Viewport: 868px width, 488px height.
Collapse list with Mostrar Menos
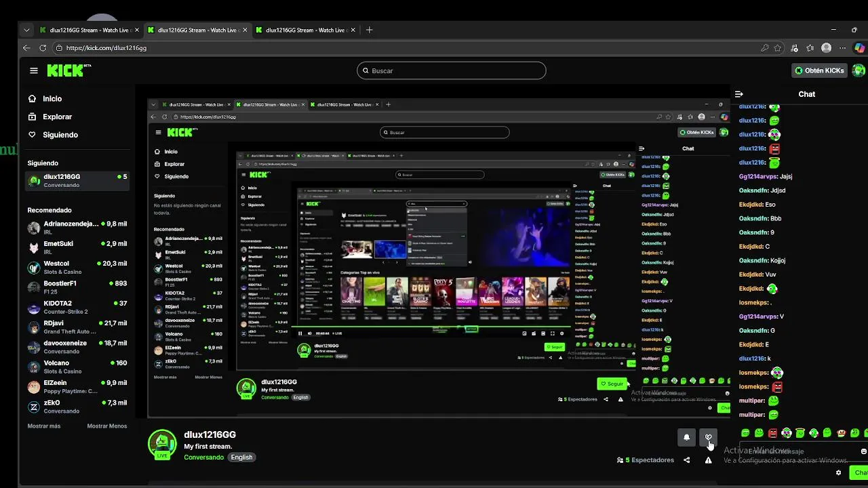click(x=106, y=426)
